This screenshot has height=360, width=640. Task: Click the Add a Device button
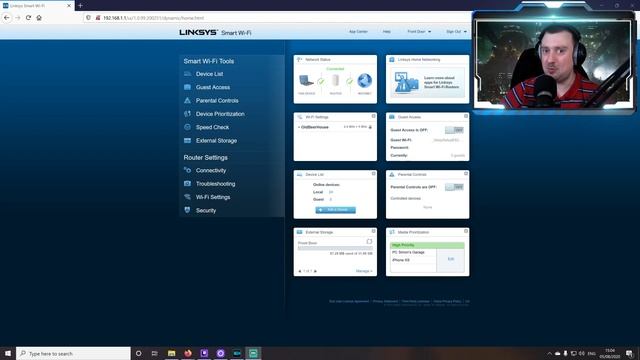coord(336,210)
